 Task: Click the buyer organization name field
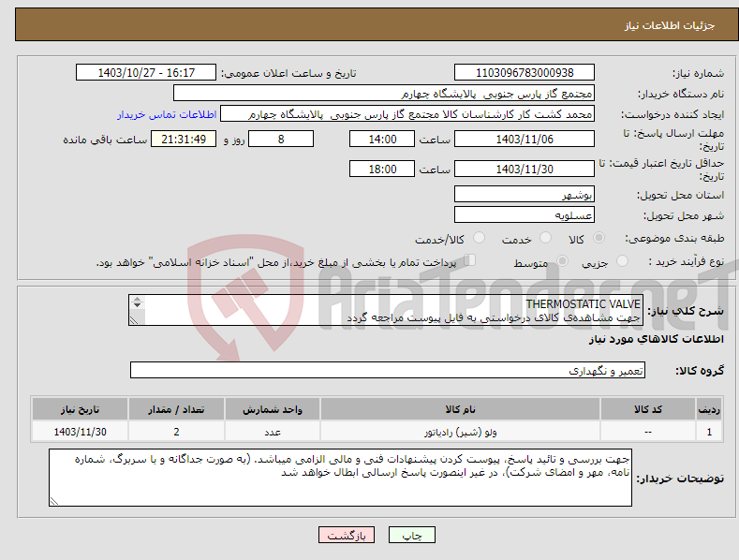(x=384, y=94)
